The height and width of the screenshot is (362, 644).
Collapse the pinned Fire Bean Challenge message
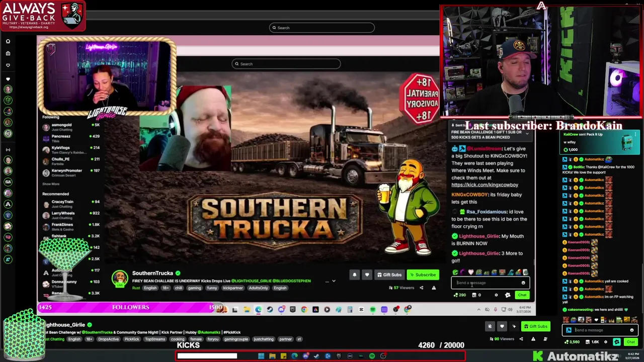[527, 134]
